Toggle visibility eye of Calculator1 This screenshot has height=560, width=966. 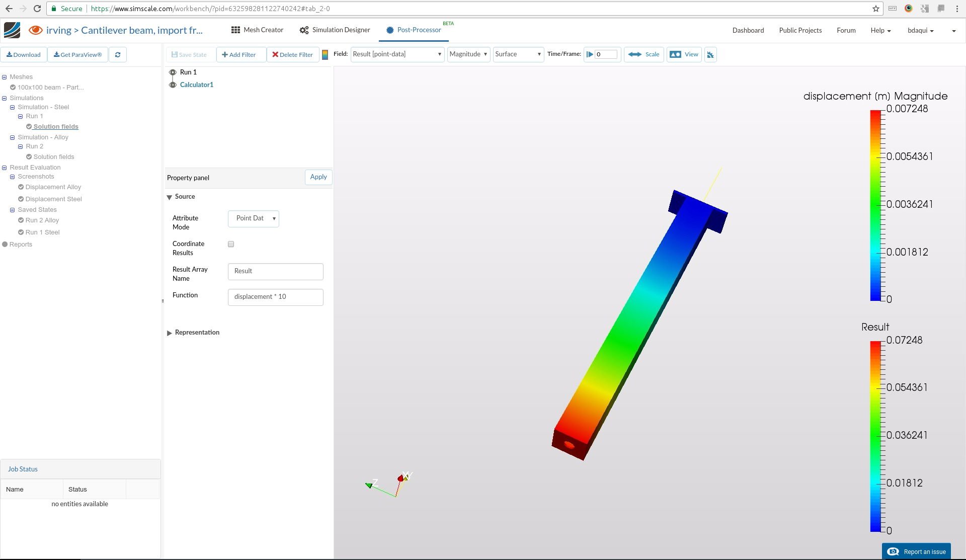173,85
